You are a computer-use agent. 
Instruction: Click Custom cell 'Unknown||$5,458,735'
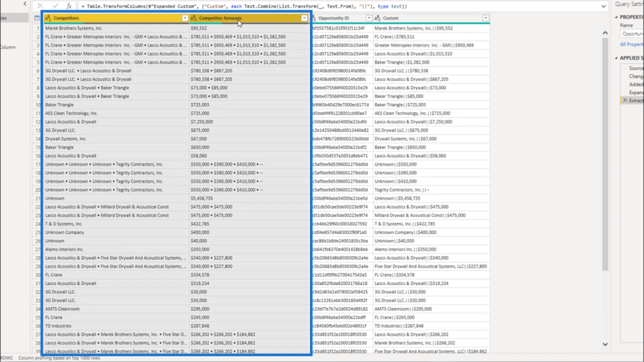click(431, 198)
